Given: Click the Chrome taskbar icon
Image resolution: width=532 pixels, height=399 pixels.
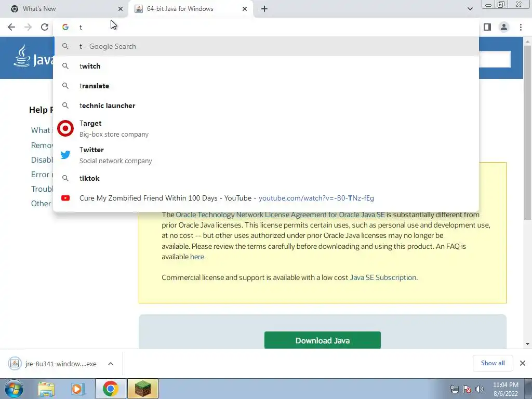Looking at the screenshot, I should [x=110, y=389].
